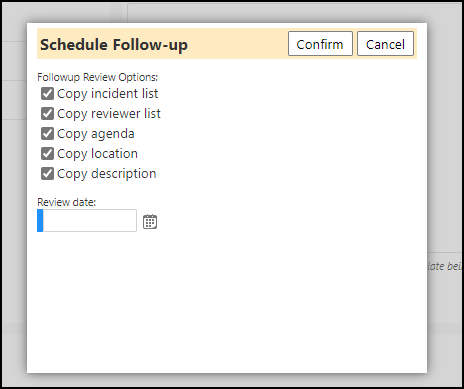
Task: Click the "Copy agenda" text label
Action: tap(96, 134)
